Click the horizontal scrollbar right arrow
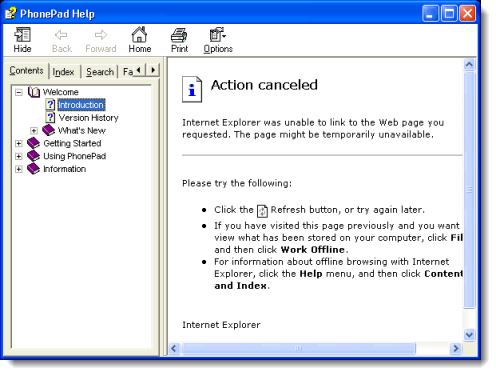Screen dimensions: 496x375 point(455,349)
